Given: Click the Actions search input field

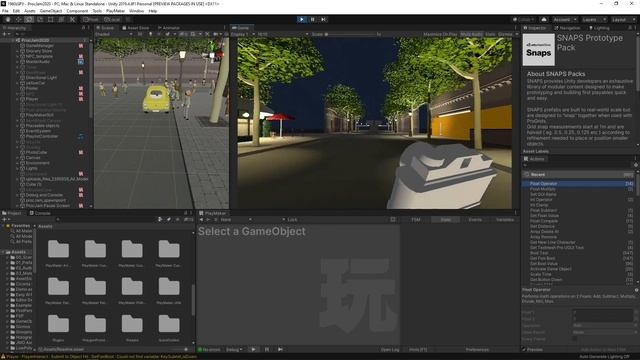Looking at the screenshot, I should tap(578, 165).
